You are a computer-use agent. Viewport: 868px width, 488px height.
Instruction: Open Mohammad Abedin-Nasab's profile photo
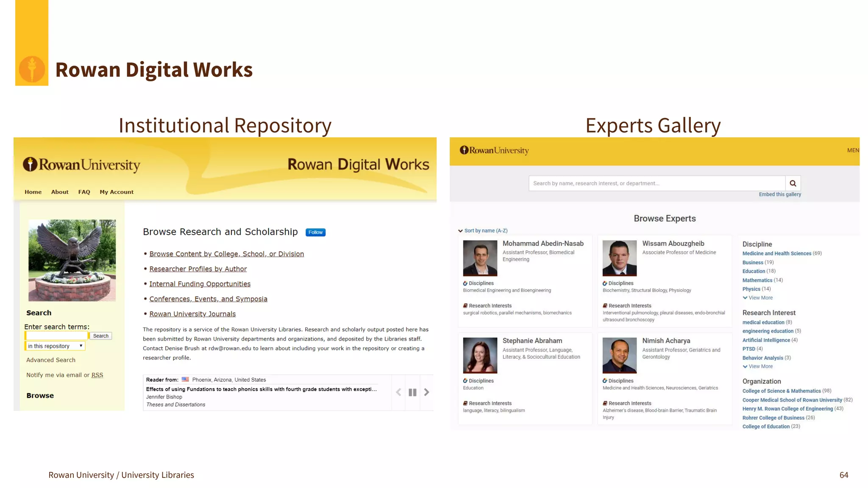coord(480,258)
